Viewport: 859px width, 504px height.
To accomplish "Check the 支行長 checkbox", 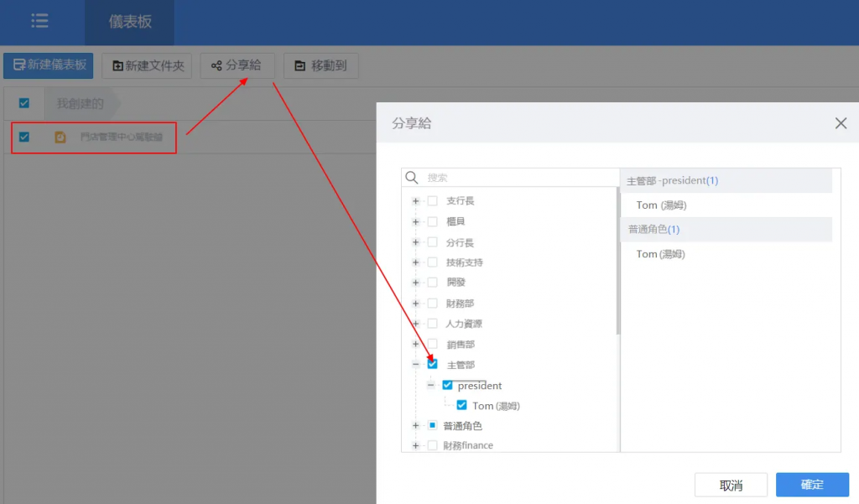I will (432, 201).
